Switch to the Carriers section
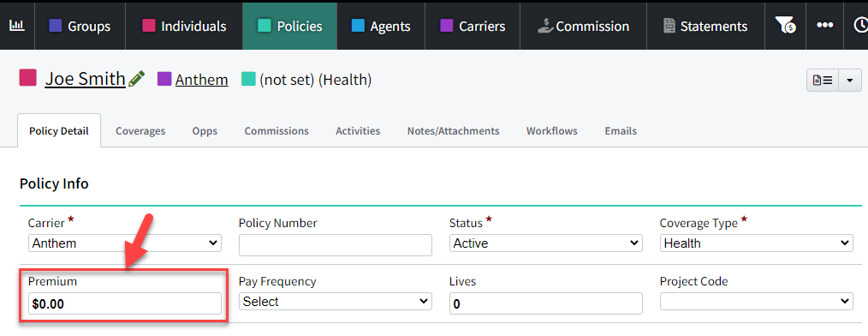 coord(473,26)
